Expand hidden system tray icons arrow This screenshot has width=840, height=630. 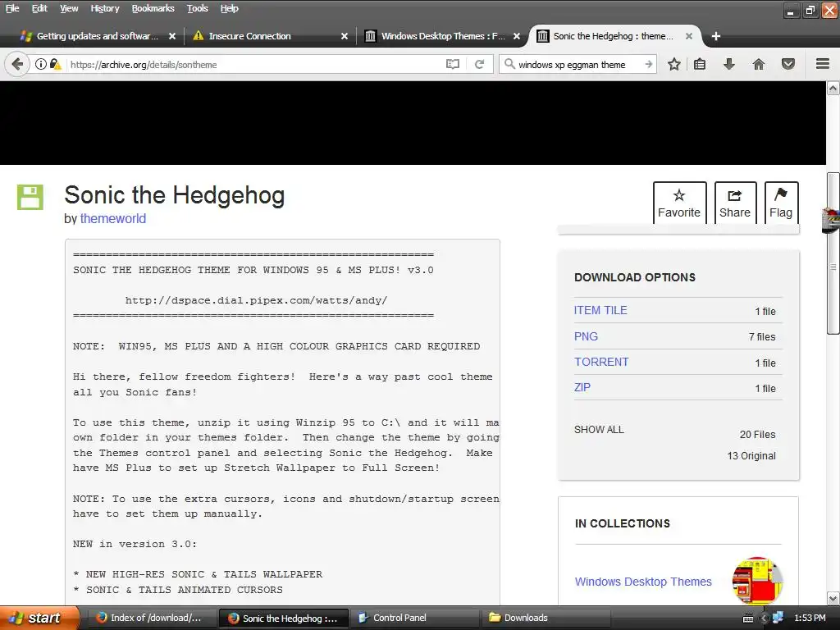(x=765, y=619)
